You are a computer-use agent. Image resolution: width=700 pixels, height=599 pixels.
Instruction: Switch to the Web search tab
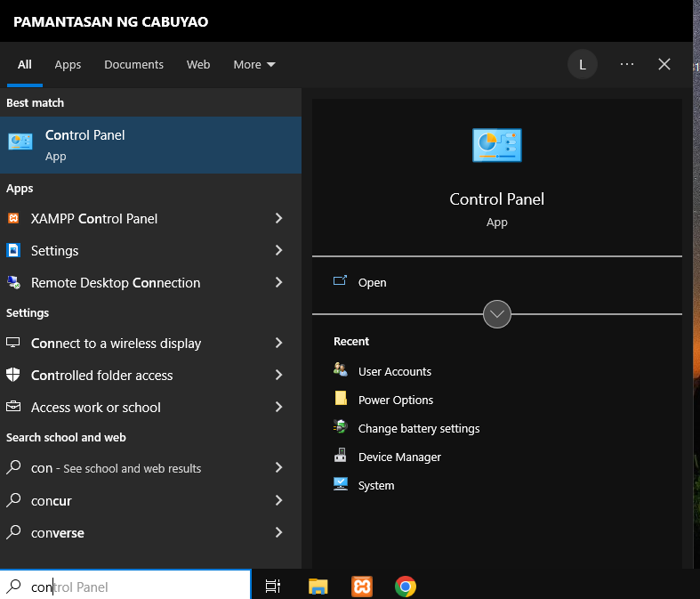pyautogui.click(x=198, y=65)
